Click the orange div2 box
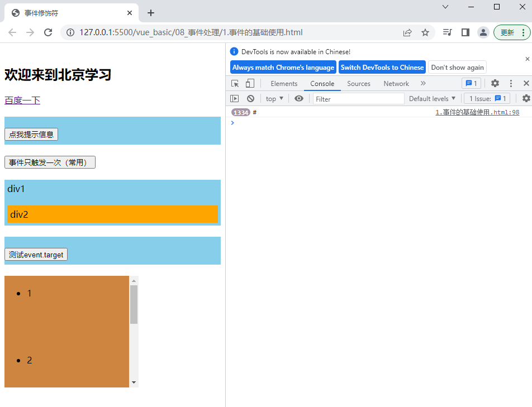Screen dimensions: 532x407 pyautogui.click(x=112, y=214)
